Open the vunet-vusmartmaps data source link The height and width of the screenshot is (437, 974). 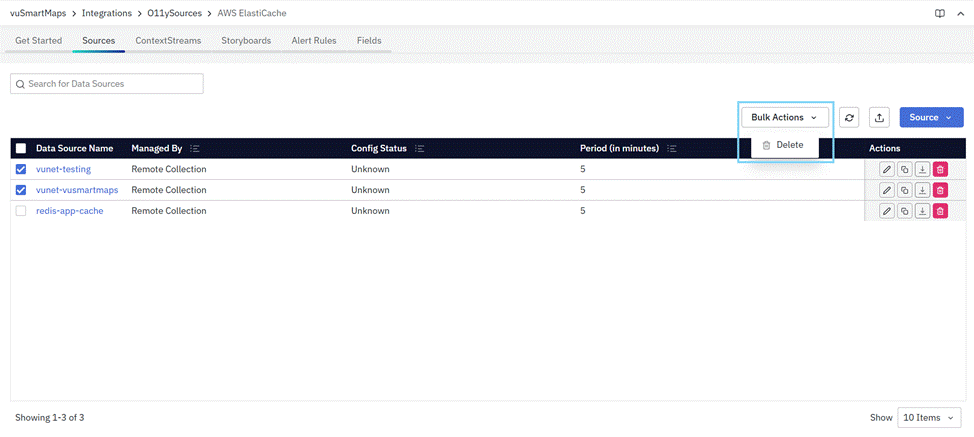tap(77, 190)
